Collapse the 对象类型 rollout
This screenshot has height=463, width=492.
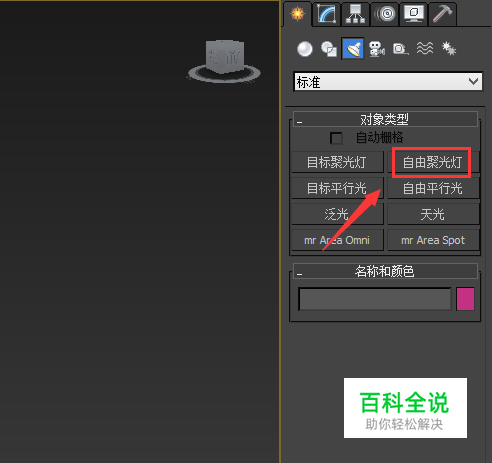pos(385,119)
